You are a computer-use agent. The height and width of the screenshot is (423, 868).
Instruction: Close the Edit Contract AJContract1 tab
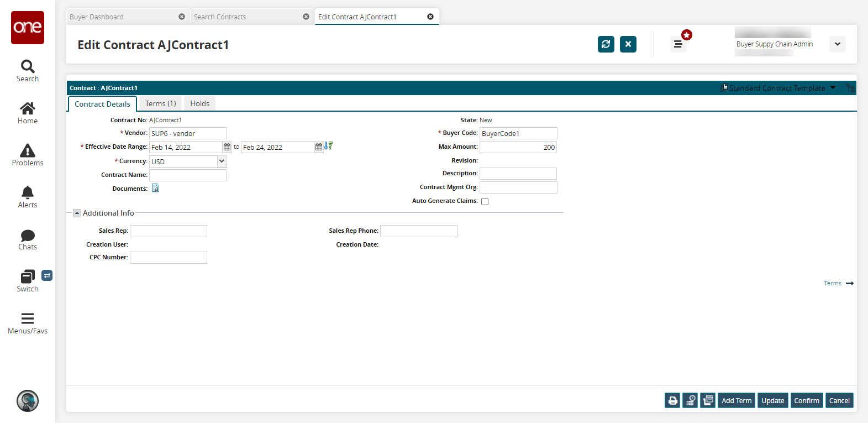tap(430, 17)
